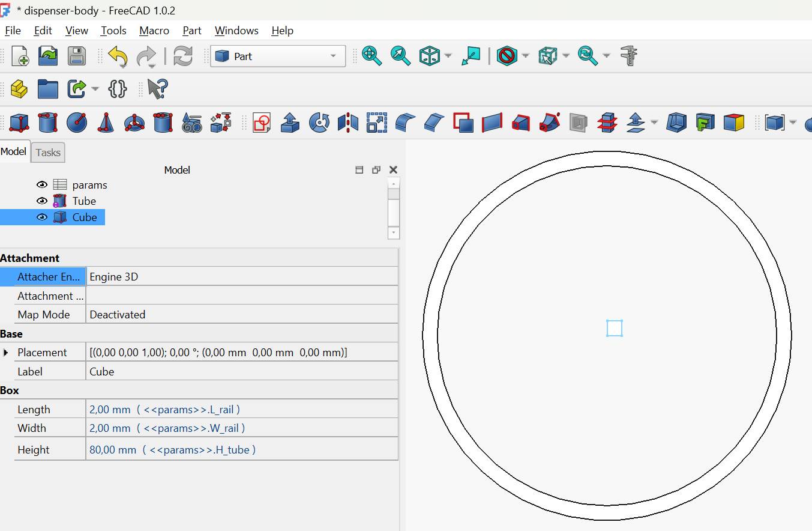Create a Sphere primitive

pos(77,123)
